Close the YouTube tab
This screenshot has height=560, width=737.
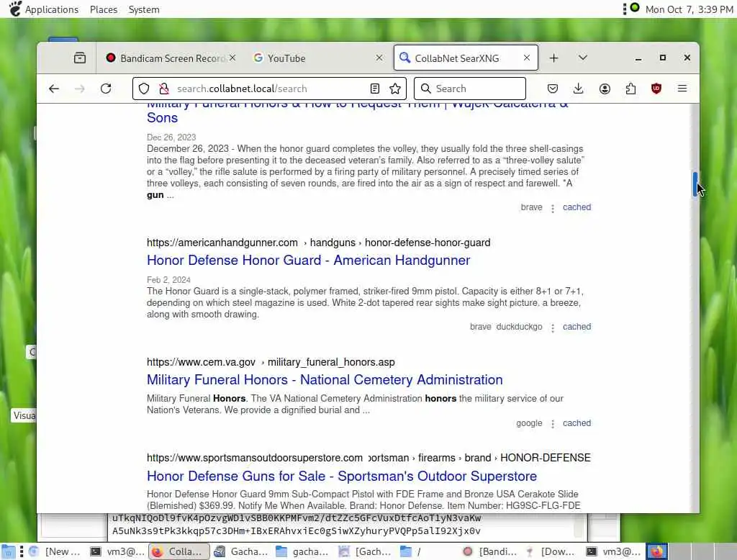coord(379,58)
